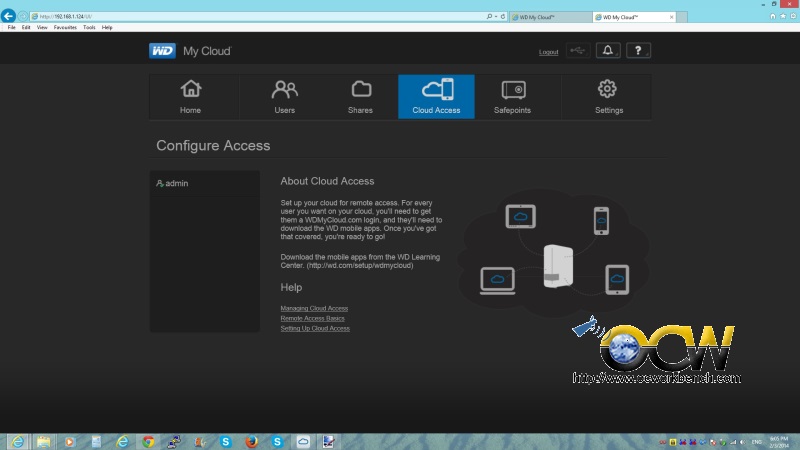Click the search magnifier in address bar
800x450 pixels.
[489, 16]
